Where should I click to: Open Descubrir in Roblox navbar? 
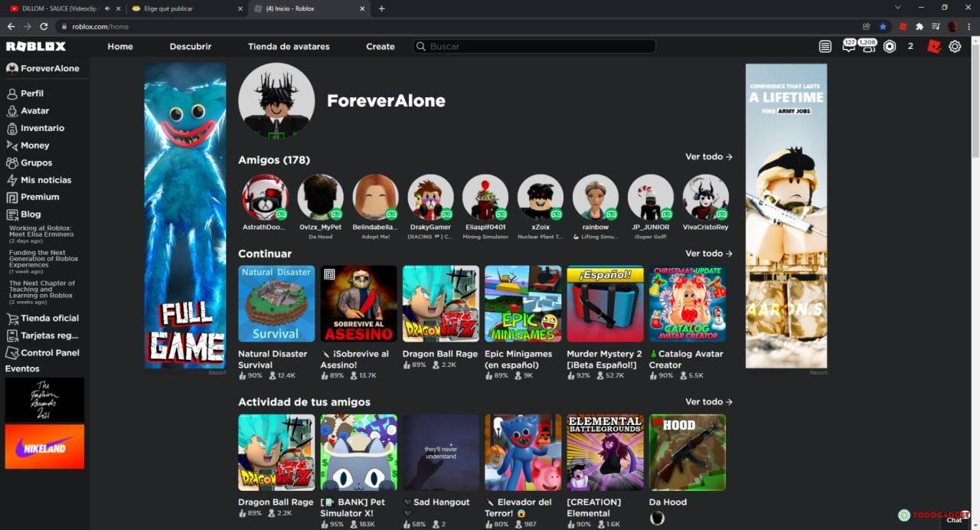coord(191,47)
